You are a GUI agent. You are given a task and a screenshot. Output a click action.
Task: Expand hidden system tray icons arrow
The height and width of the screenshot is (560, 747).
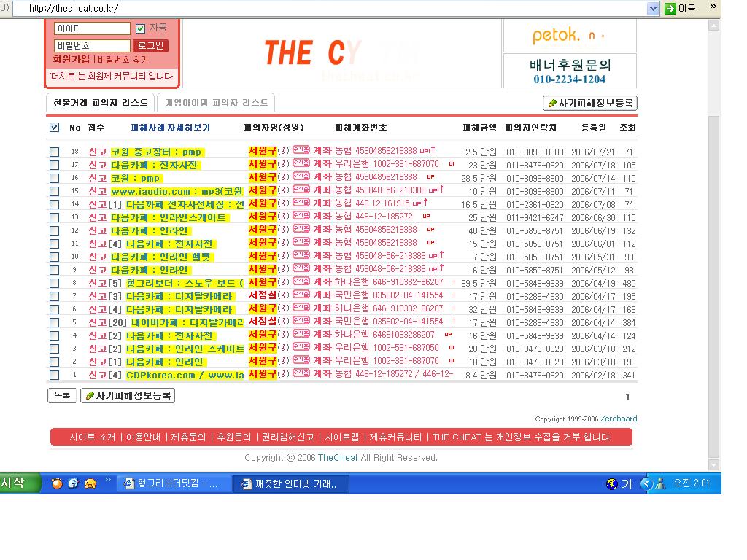tap(646, 484)
